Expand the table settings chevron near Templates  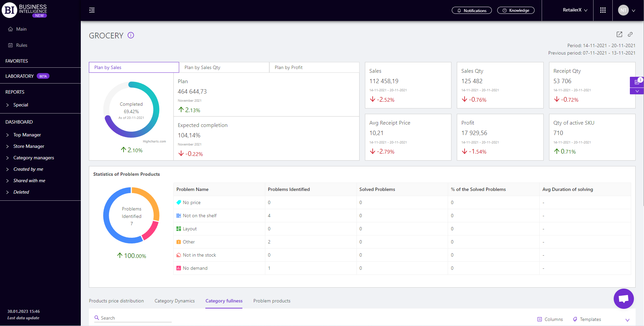click(627, 320)
